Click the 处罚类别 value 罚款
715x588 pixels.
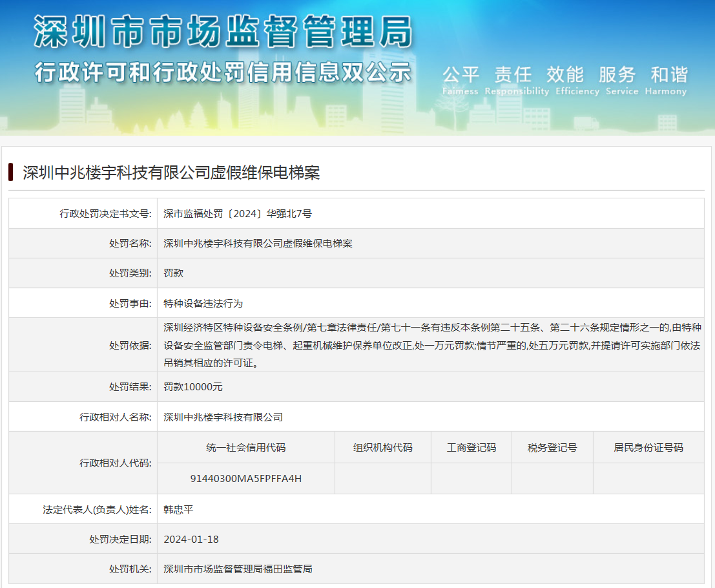(174, 273)
